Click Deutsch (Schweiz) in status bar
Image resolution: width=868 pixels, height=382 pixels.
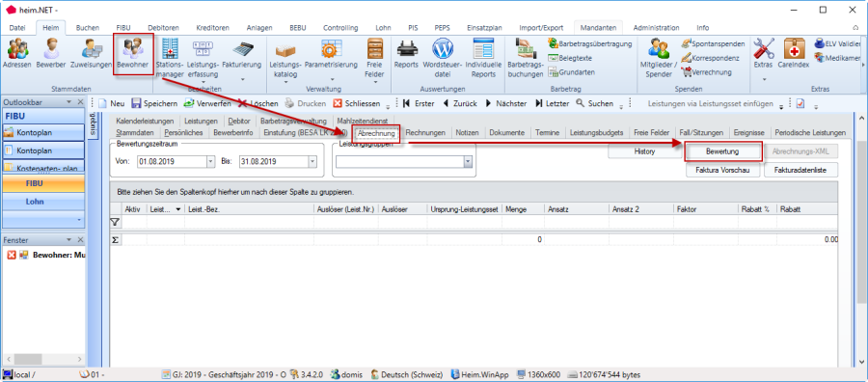(407, 375)
